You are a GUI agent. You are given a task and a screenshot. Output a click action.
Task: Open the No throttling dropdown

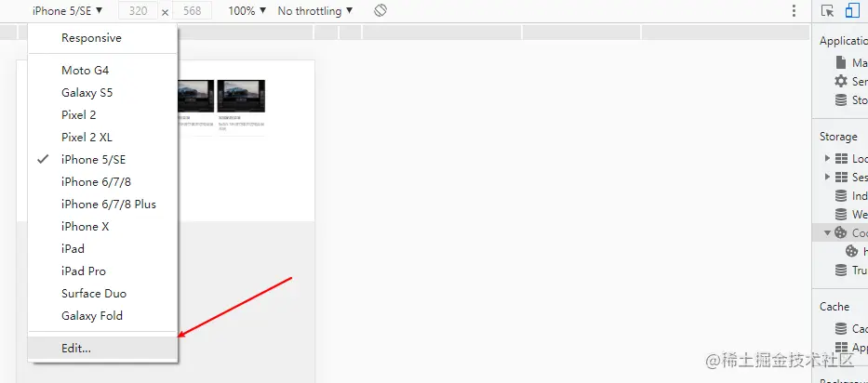pyautogui.click(x=315, y=10)
